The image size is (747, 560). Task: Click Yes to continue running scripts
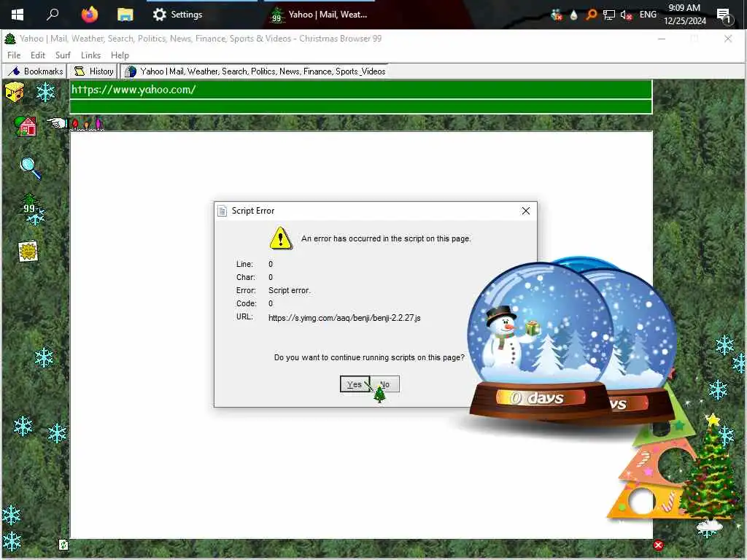(x=355, y=384)
